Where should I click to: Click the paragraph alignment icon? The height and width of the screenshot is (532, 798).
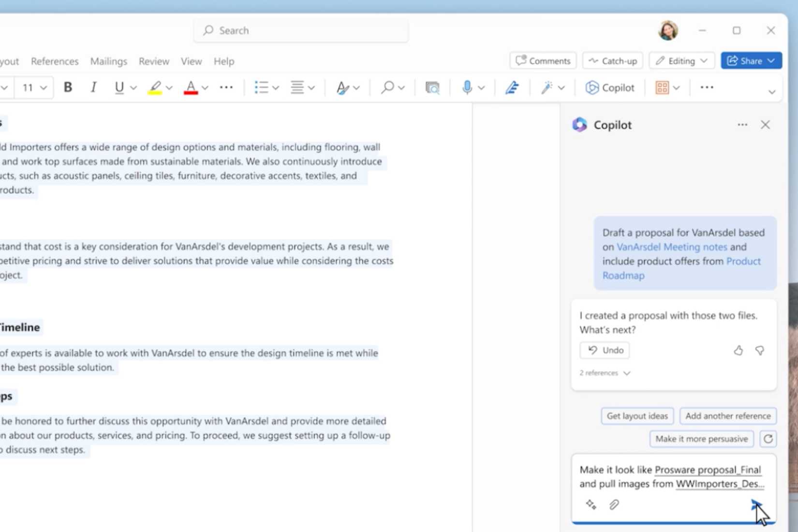pyautogui.click(x=297, y=88)
